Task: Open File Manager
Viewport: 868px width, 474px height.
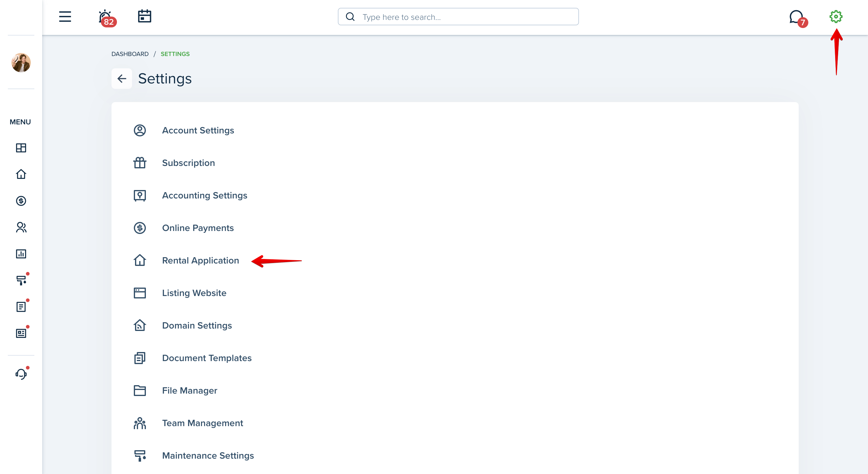Action: [190, 391]
